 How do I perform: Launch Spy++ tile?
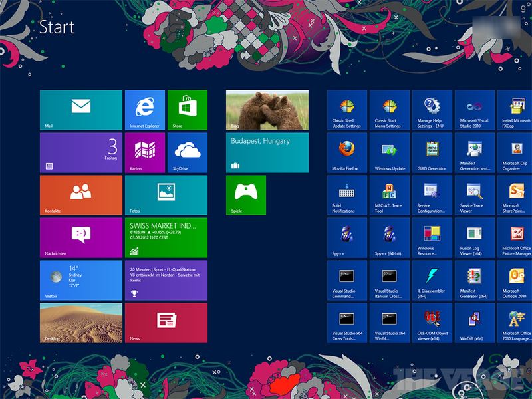[x=347, y=238]
